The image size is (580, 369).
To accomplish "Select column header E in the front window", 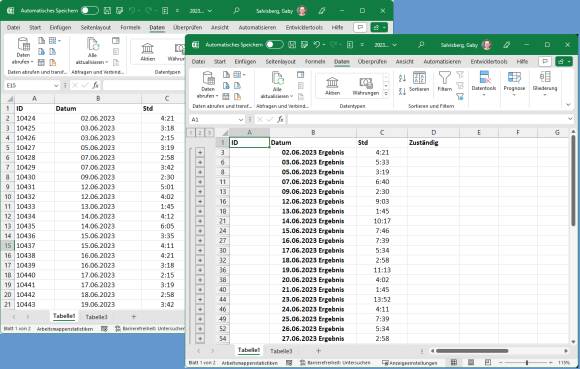I will click(x=479, y=132).
